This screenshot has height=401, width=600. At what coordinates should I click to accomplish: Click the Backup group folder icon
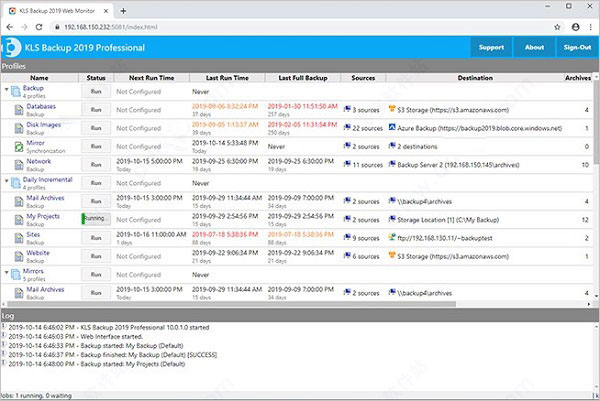(16, 91)
